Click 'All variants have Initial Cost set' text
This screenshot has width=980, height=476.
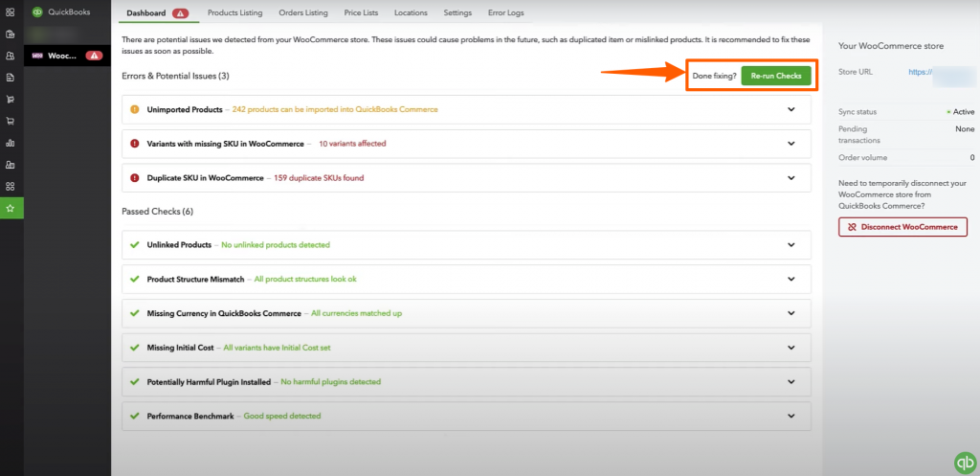[277, 347]
